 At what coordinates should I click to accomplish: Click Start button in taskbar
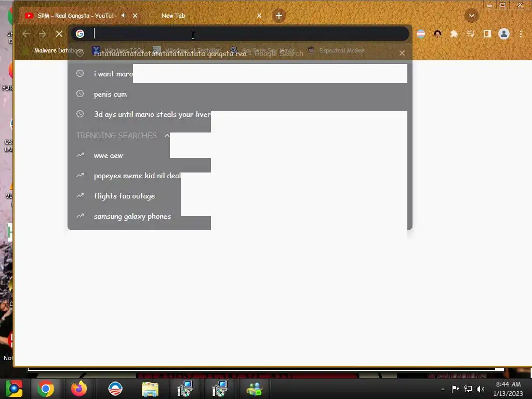(14, 389)
